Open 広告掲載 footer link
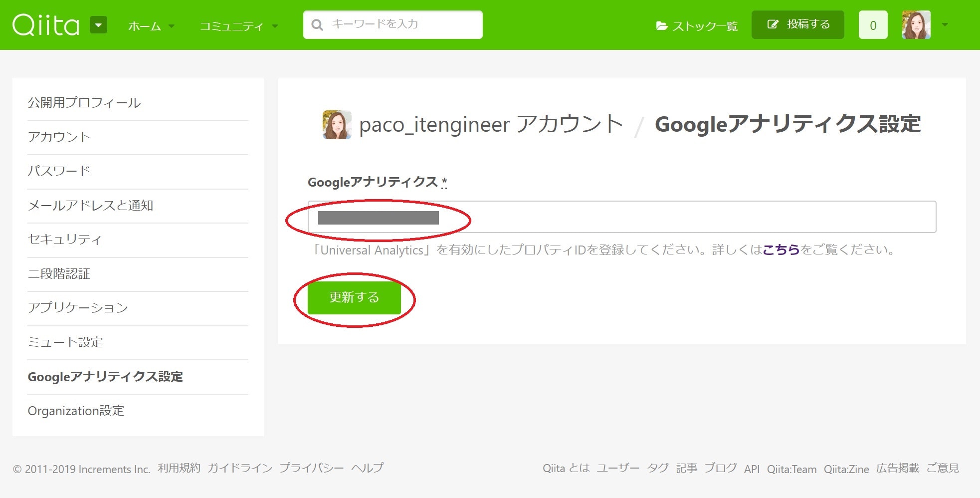 coord(898,469)
